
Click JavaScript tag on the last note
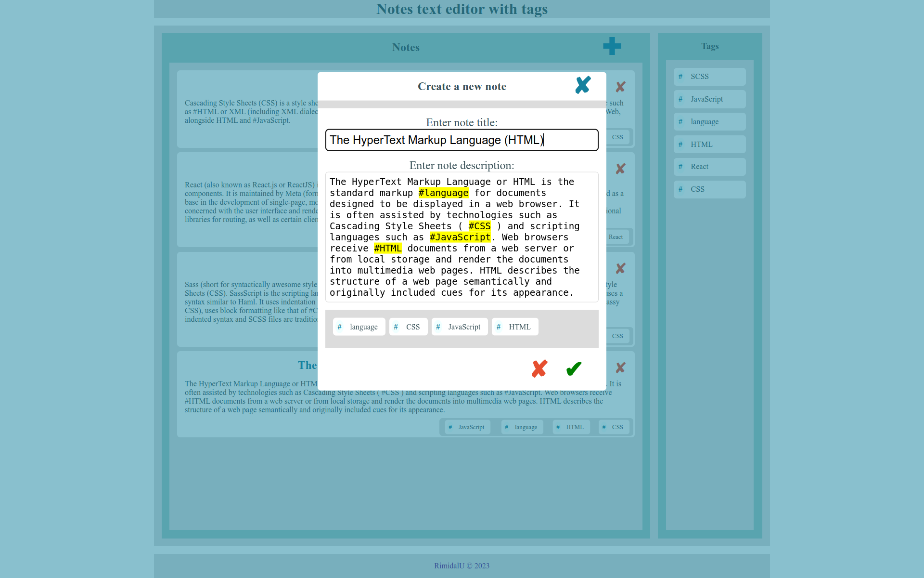(467, 427)
